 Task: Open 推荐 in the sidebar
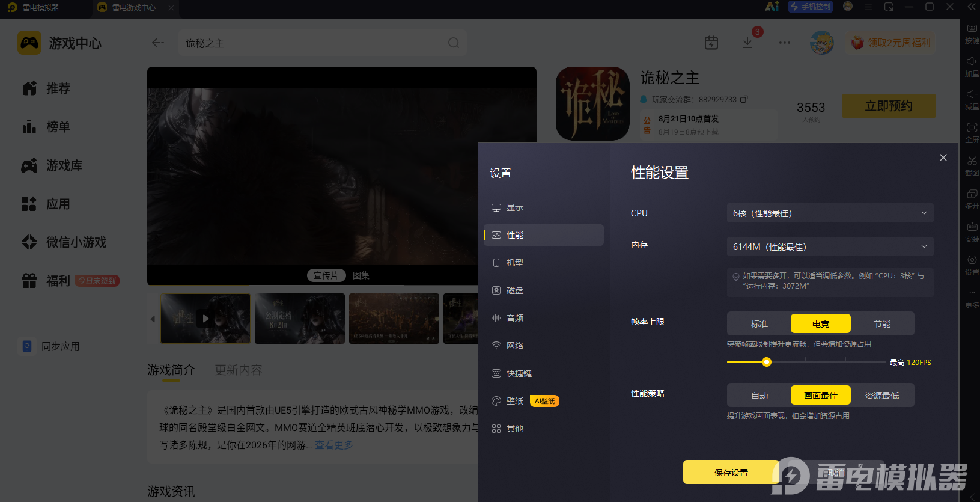click(46, 88)
